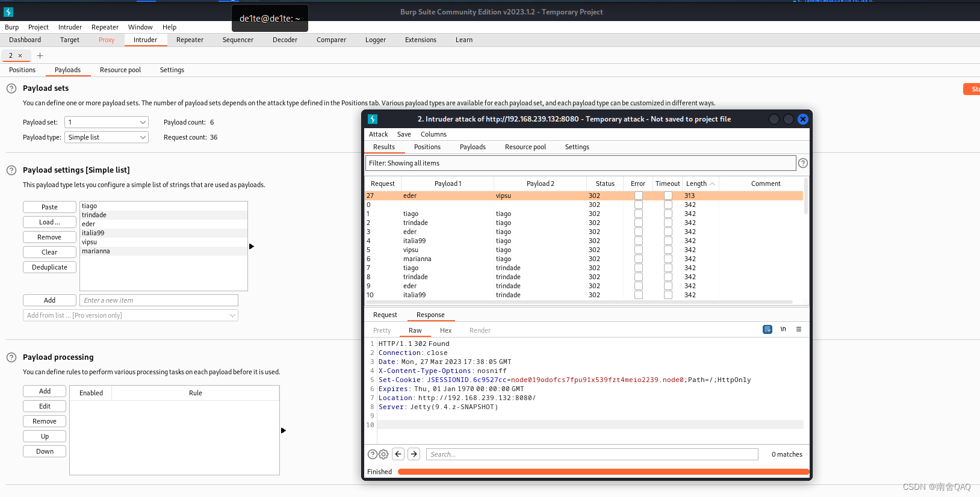The width and height of the screenshot is (980, 497).
Task: Click the Filter: Showing all items bar
Action: click(581, 163)
